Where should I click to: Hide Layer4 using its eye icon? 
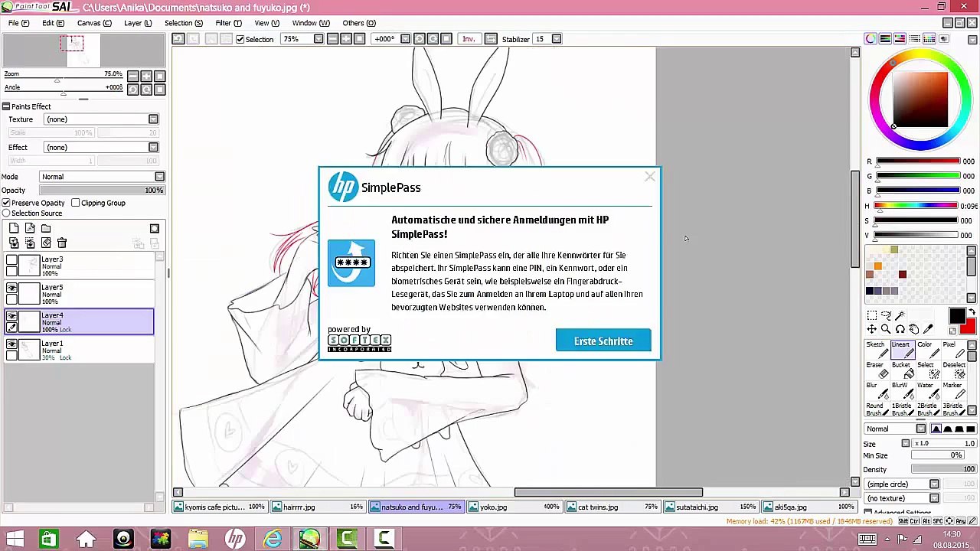pyautogui.click(x=12, y=316)
